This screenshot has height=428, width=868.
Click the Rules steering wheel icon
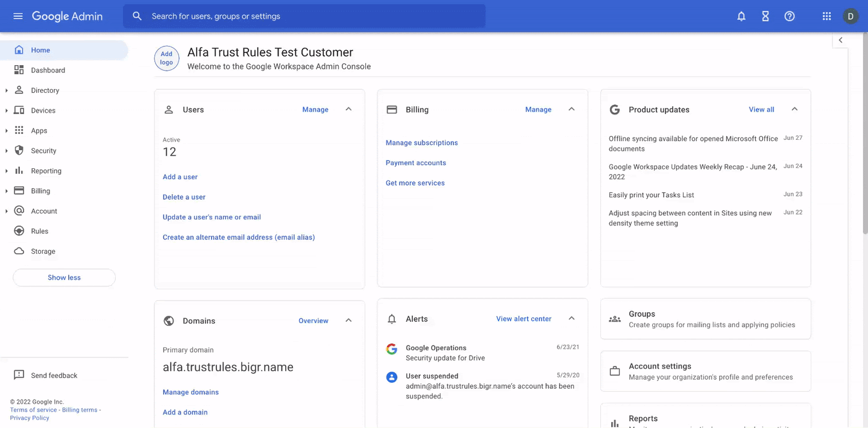click(19, 231)
